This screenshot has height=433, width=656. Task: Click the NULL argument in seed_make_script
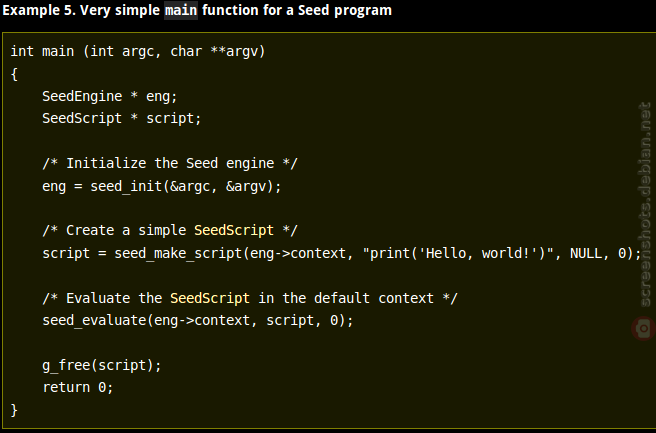click(586, 254)
